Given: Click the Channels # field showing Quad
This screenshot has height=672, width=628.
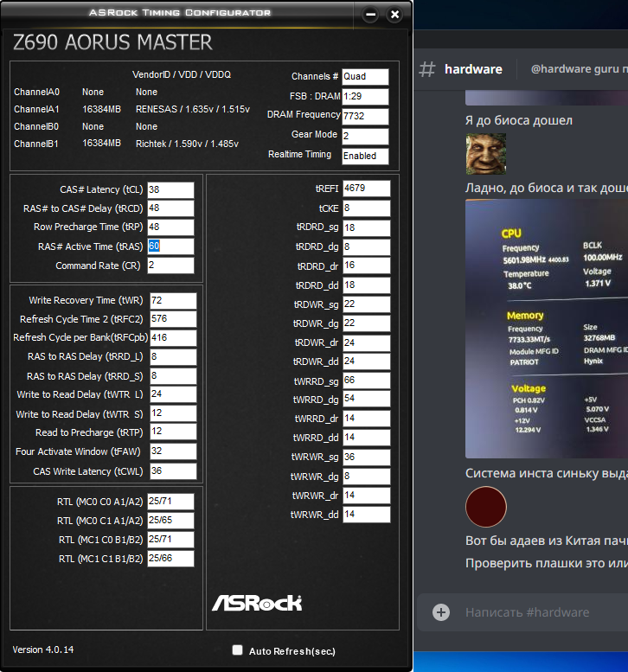Looking at the screenshot, I should point(365,77).
